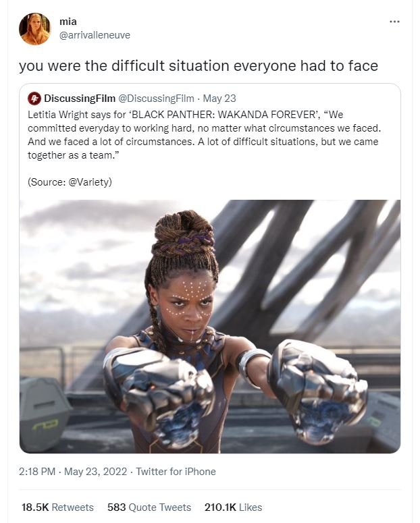420x523 pixels.
Task: Open mia's display name
Action: click(x=68, y=22)
